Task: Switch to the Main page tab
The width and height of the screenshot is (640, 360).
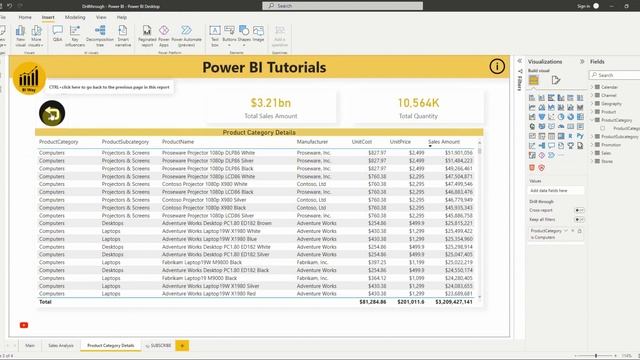Action: click(x=30, y=345)
